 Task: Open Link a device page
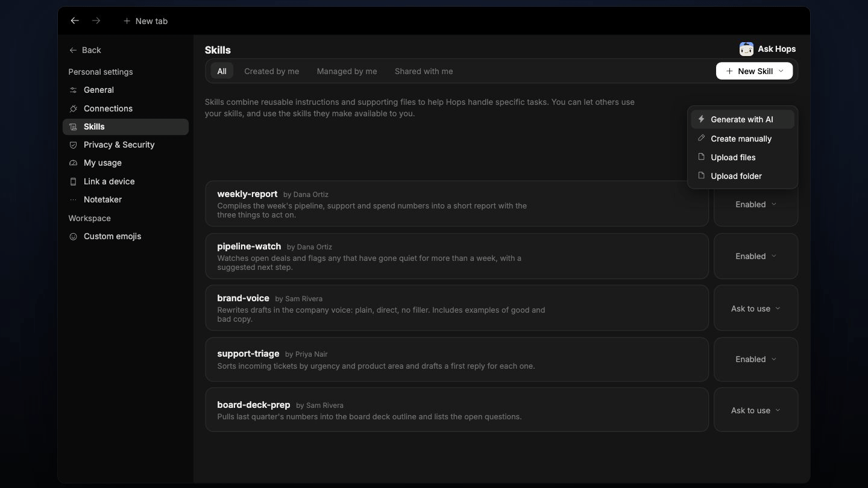pyautogui.click(x=125, y=181)
